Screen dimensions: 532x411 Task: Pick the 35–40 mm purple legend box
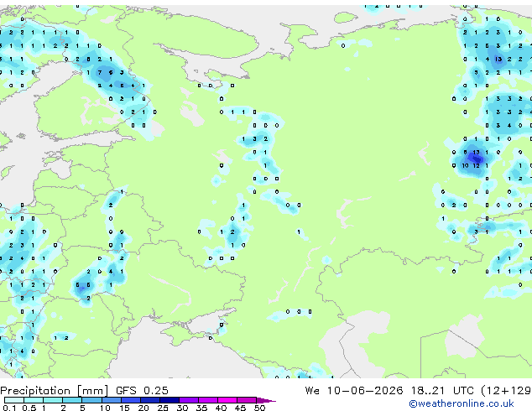[x=207, y=400]
